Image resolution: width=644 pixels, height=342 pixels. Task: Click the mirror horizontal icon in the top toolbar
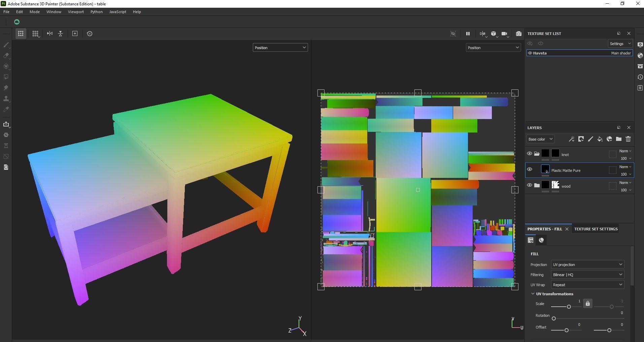(x=50, y=34)
